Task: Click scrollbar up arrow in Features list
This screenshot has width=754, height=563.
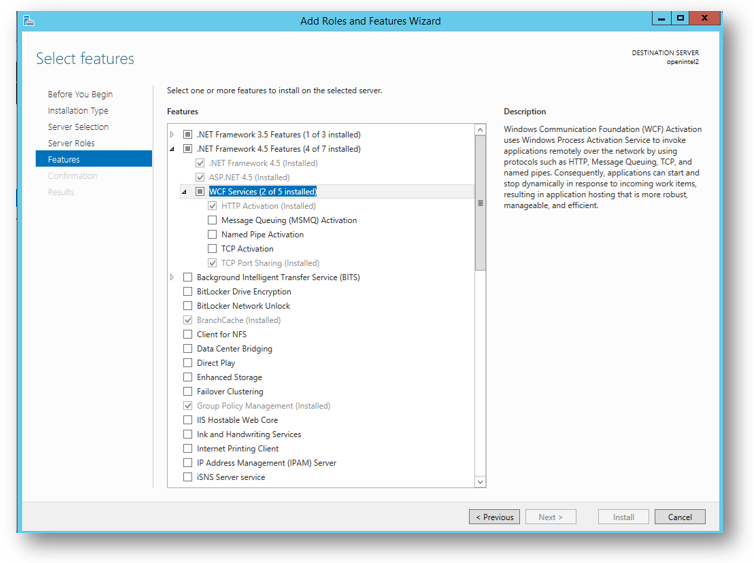Action: (480, 130)
